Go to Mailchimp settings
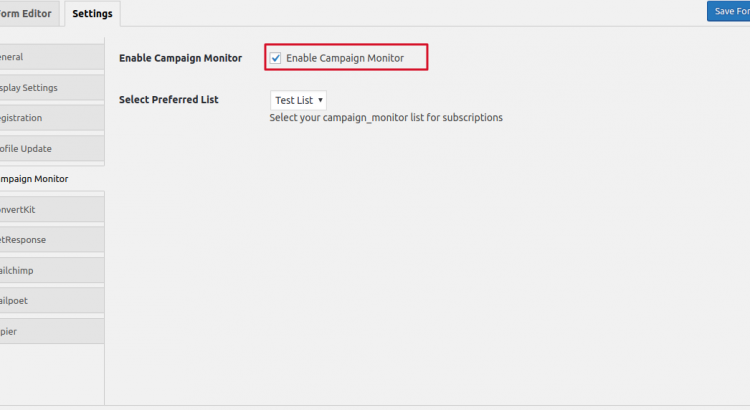The height and width of the screenshot is (410, 750). click(52, 270)
